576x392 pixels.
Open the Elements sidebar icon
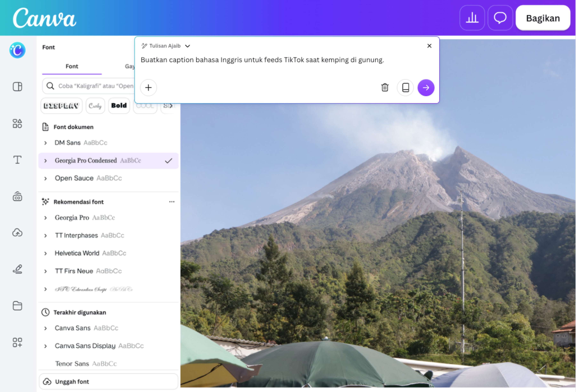click(x=17, y=123)
